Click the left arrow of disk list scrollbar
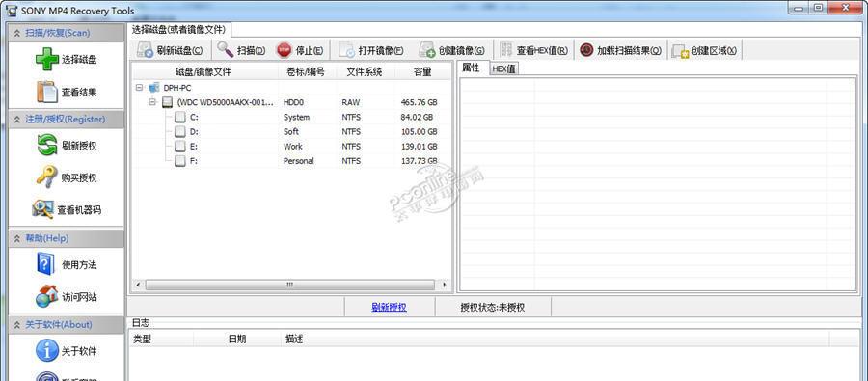 click(137, 285)
